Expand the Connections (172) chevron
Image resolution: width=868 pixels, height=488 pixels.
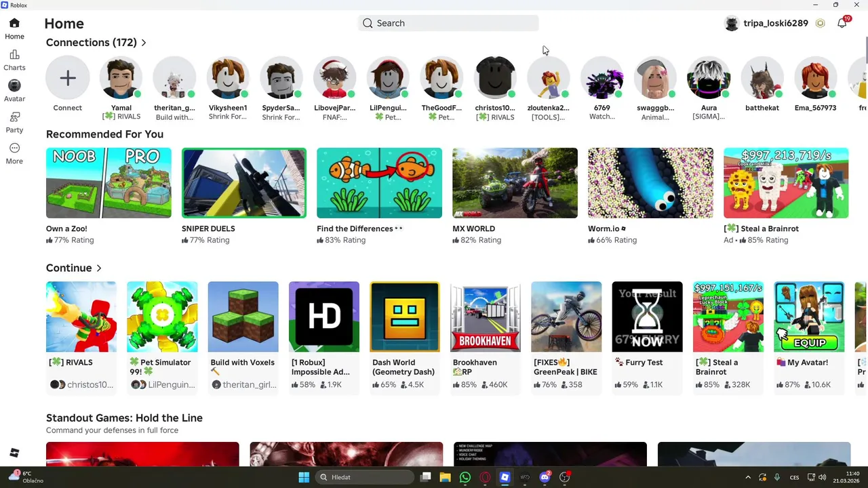[144, 43]
